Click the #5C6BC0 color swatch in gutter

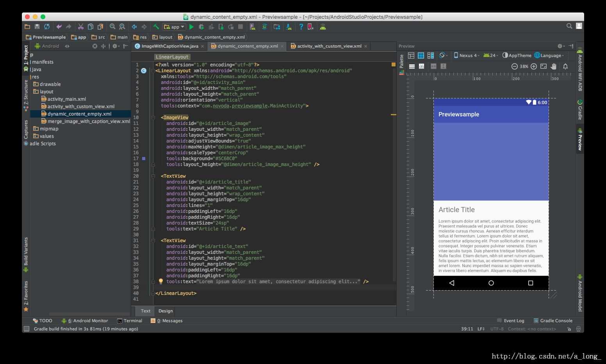point(144,159)
